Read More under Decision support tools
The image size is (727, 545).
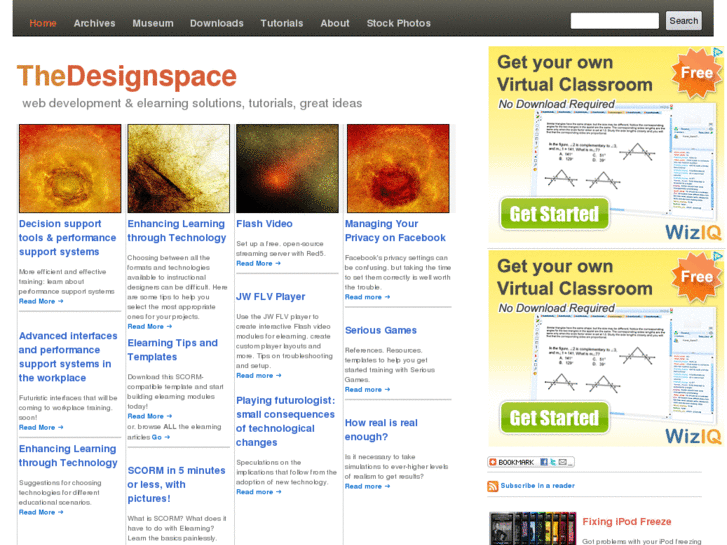point(41,301)
